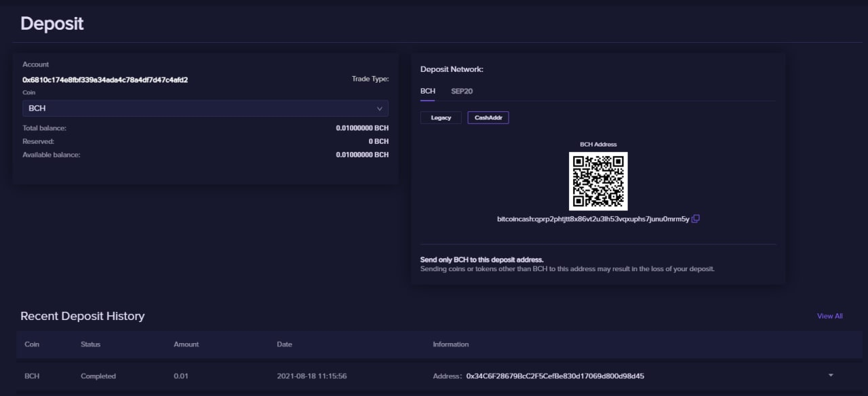868x396 pixels.
Task: Click the Deposit page title
Action: 52,23
